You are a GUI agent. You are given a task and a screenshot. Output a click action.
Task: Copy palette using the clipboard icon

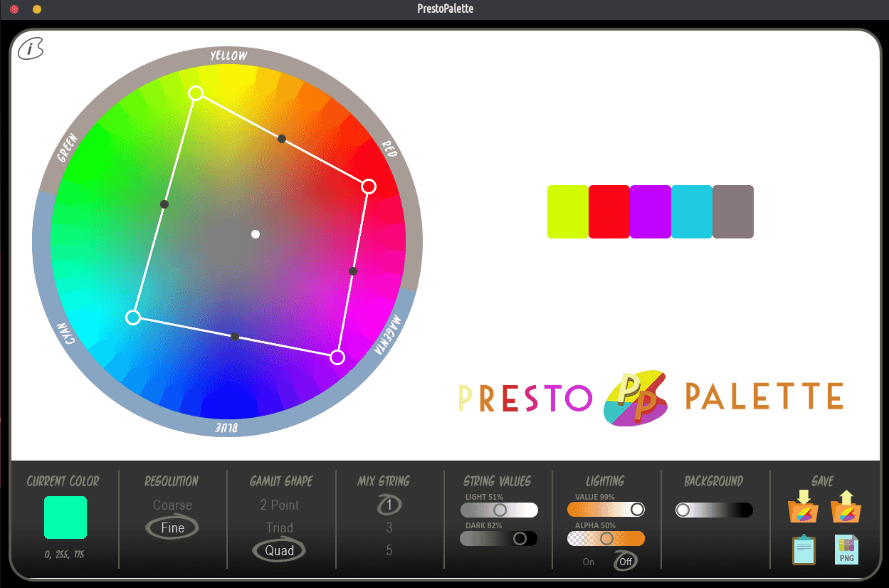click(x=804, y=550)
